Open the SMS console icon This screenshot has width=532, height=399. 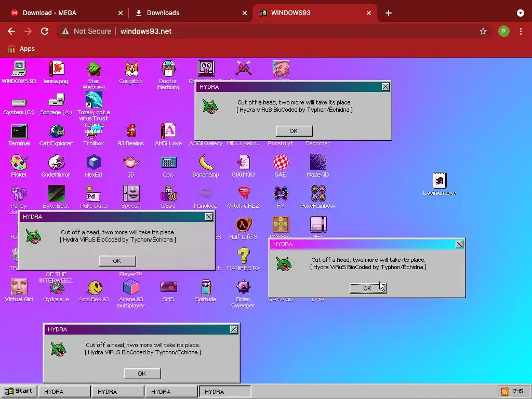(168, 290)
